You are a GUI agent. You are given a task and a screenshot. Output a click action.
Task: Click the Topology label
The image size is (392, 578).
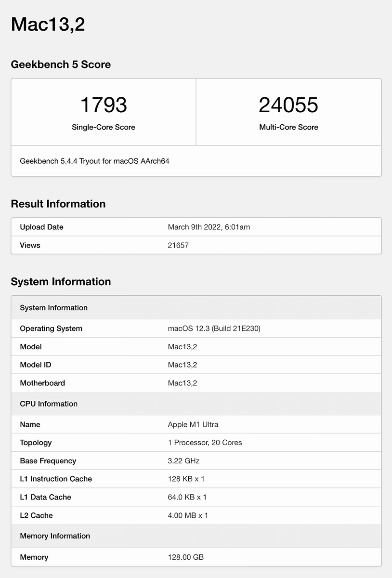(36, 443)
